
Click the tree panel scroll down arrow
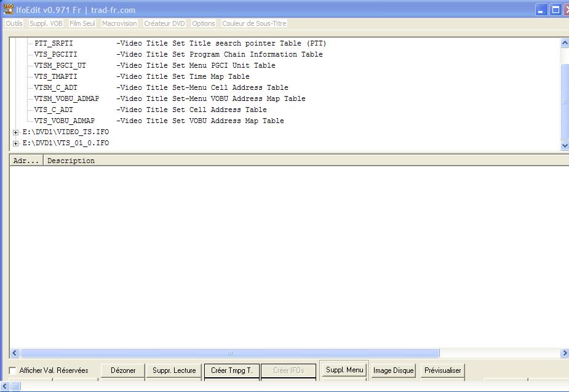coord(564,146)
